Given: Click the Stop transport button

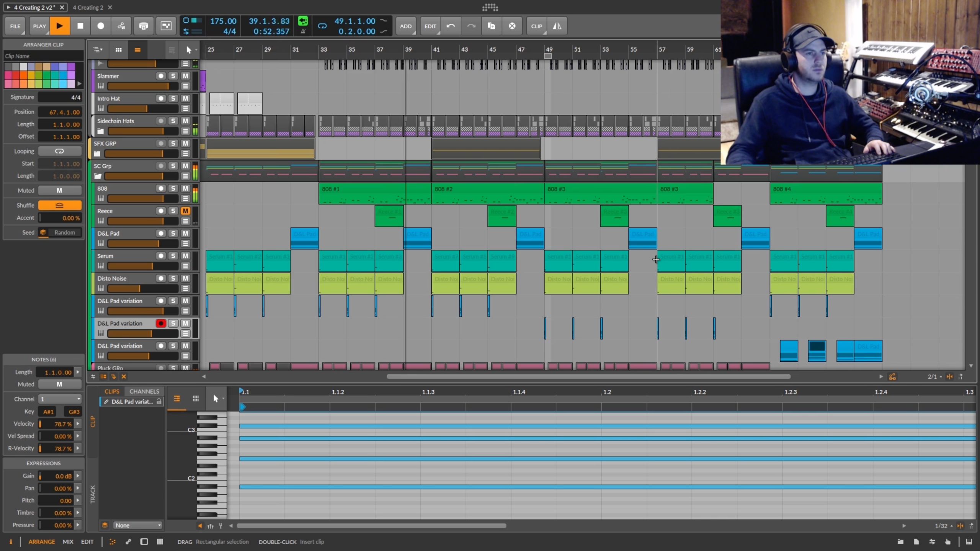Looking at the screenshot, I should [x=80, y=26].
